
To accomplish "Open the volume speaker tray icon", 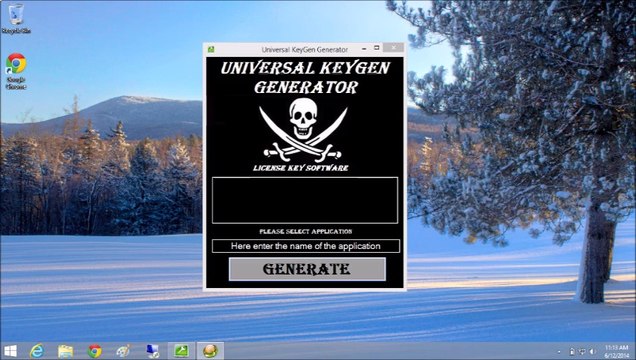I will [x=593, y=351].
